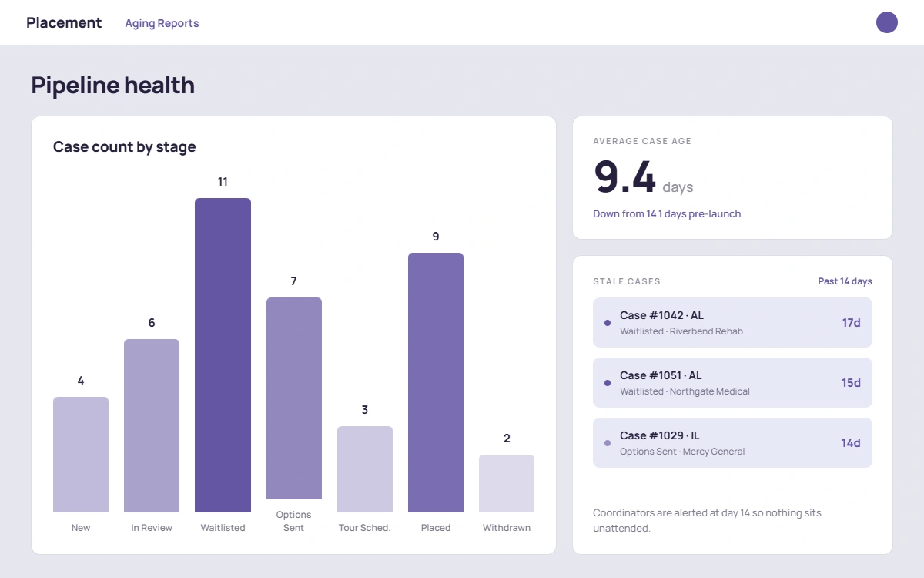Click the value 4 above New

tap(81, 381)
